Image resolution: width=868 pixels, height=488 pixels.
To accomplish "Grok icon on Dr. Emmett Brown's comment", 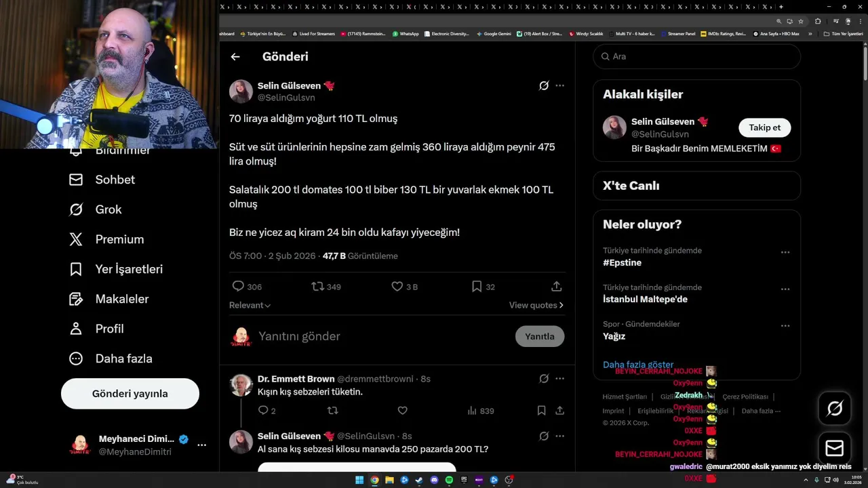I will (x=543, y=379).
